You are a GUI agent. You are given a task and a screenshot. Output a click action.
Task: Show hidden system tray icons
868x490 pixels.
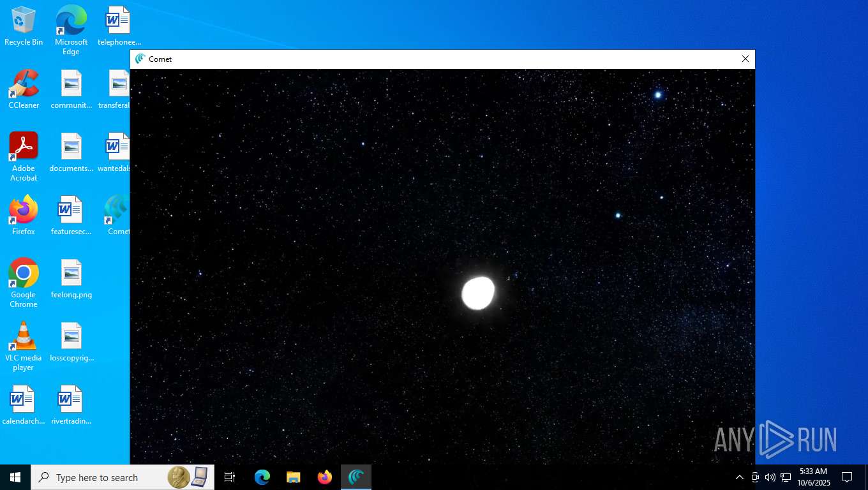pos(740,477)
